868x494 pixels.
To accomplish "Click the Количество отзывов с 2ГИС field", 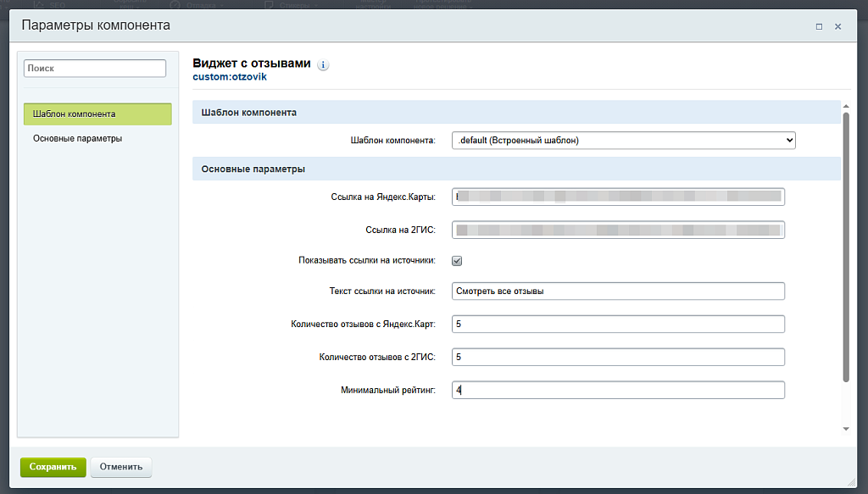I will [618, 357].
